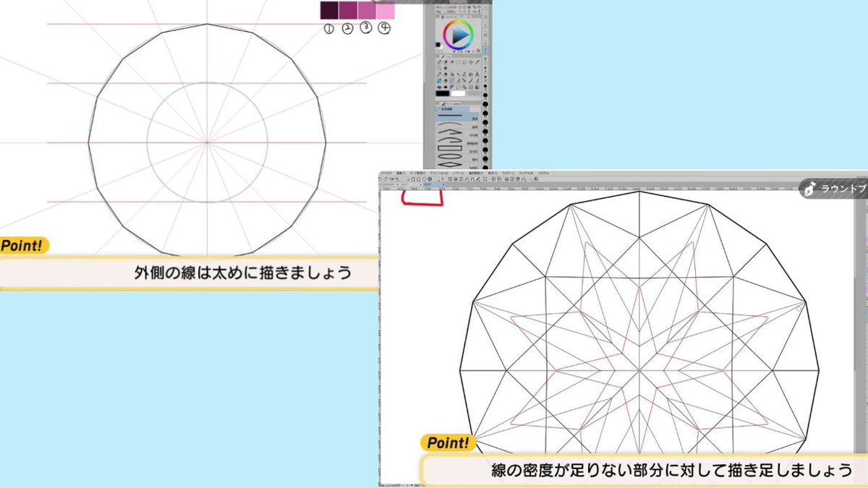Choose the 直線 straight line sub tool
Viewport: 868px width, 488px height.
pyautogui.click(x=458, y=116)
